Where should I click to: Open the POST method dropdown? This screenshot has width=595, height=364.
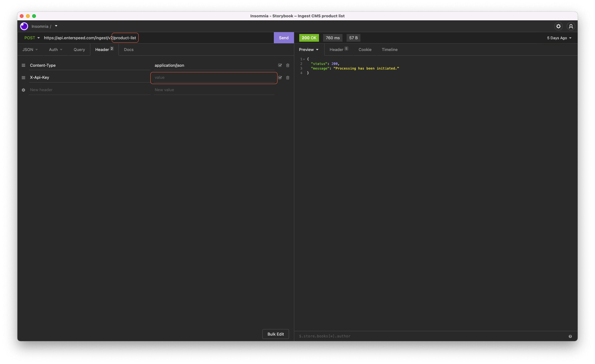(x=32, y=38)
